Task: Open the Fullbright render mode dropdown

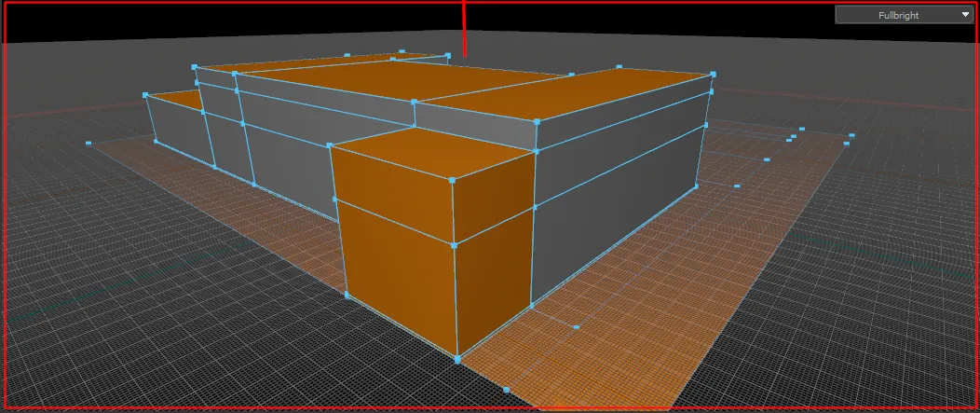Action: 905,15
